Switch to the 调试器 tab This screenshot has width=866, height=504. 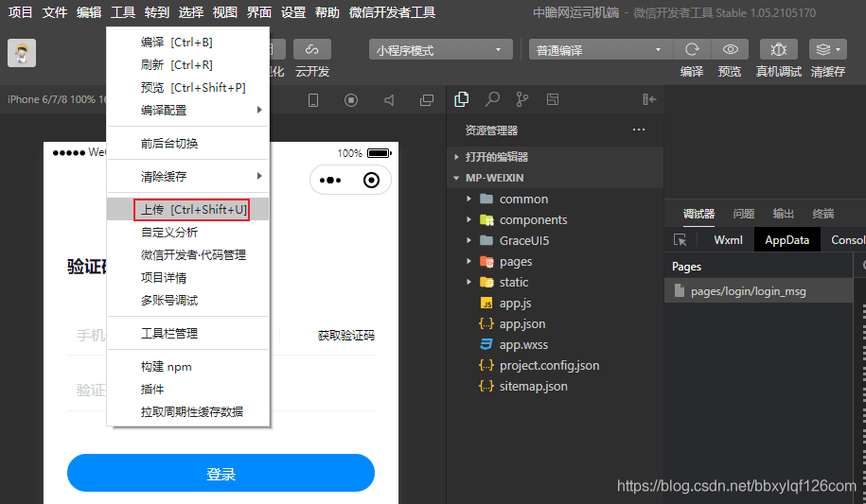pyautogui.click(x=698, y=214)
